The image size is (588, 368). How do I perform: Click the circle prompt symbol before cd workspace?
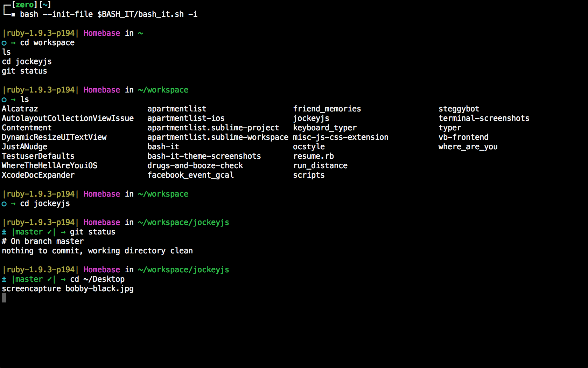(x=4, y=43)
